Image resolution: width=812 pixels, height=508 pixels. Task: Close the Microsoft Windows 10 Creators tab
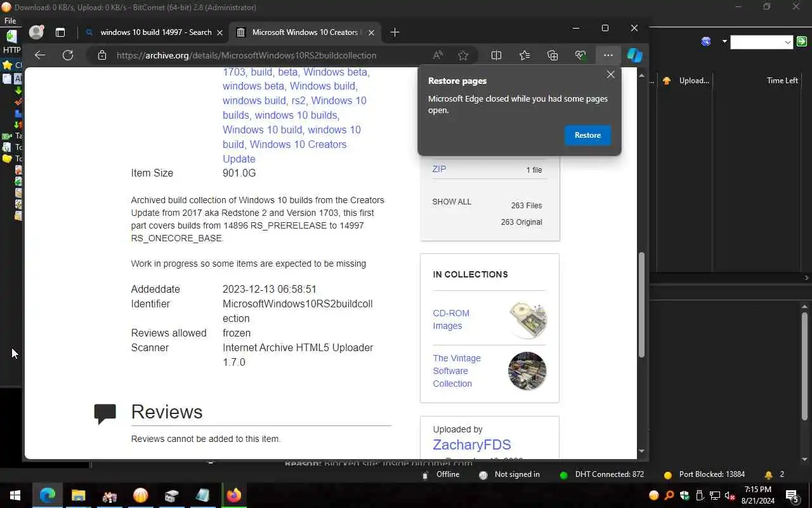coord(372,32)
